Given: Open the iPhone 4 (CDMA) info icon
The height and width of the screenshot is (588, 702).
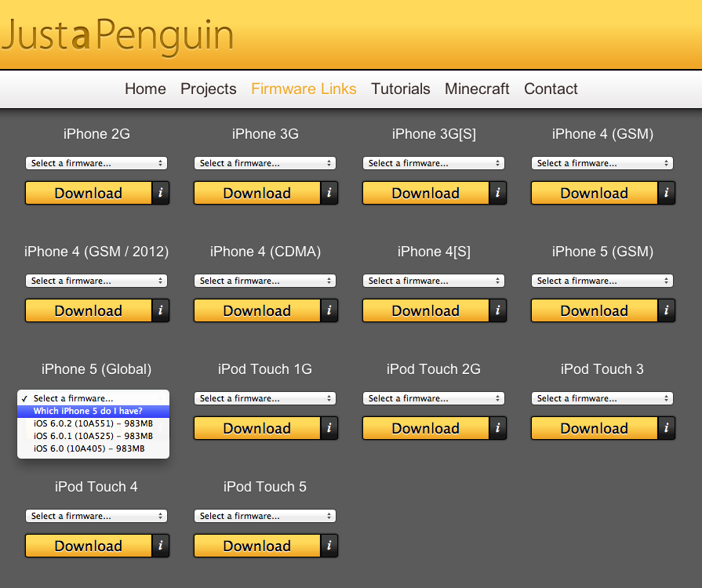Looking at the screenshot, I should click(x=329, y=310).
